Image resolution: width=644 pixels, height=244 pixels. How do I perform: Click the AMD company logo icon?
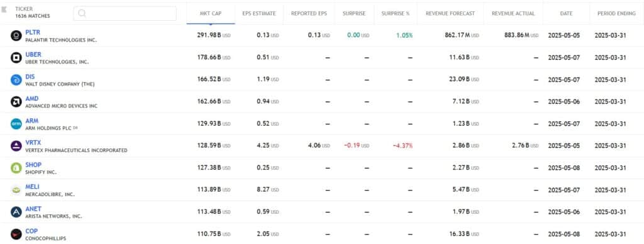(16, 102)
